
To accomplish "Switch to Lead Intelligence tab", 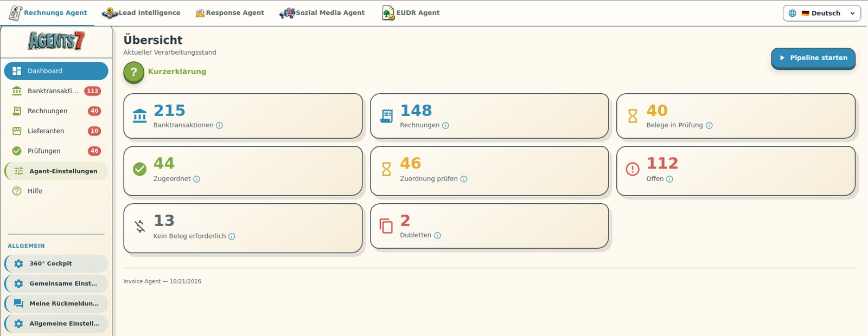I will pos(141,13).
